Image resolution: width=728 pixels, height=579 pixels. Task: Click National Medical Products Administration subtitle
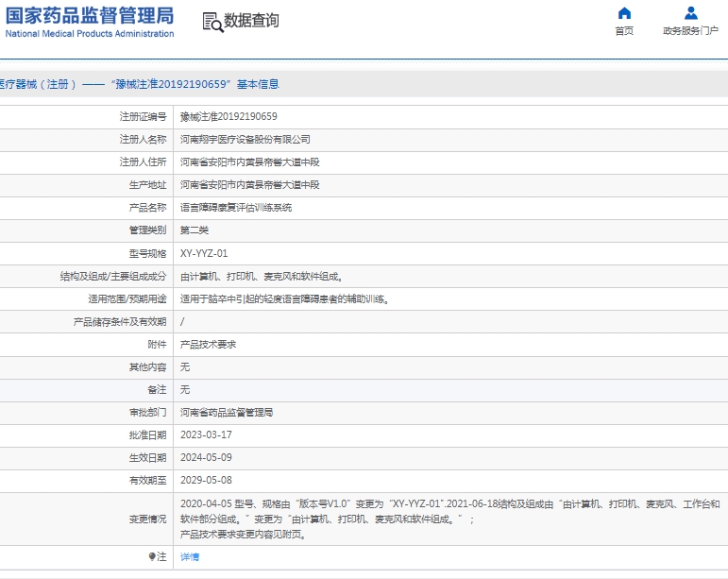90,33
